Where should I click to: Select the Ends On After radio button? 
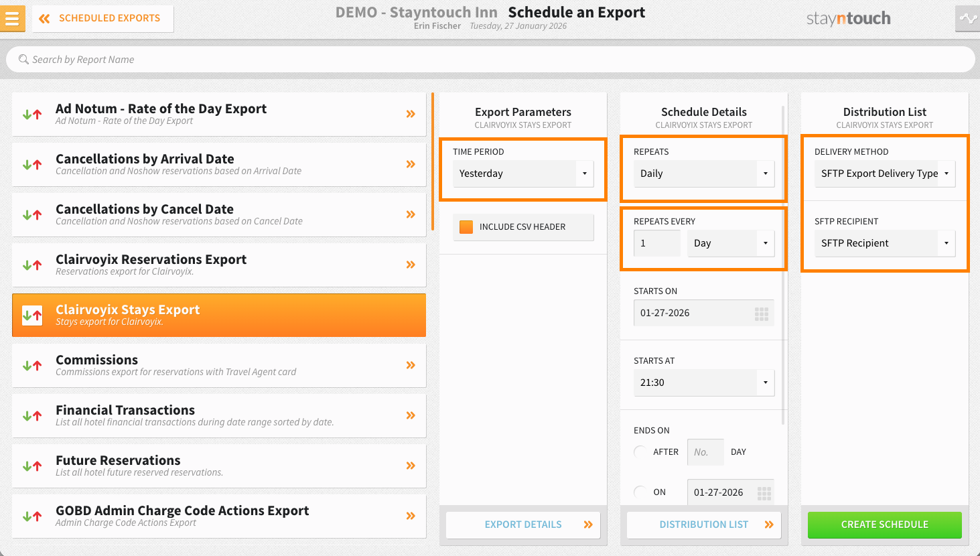tap(640, 451)
